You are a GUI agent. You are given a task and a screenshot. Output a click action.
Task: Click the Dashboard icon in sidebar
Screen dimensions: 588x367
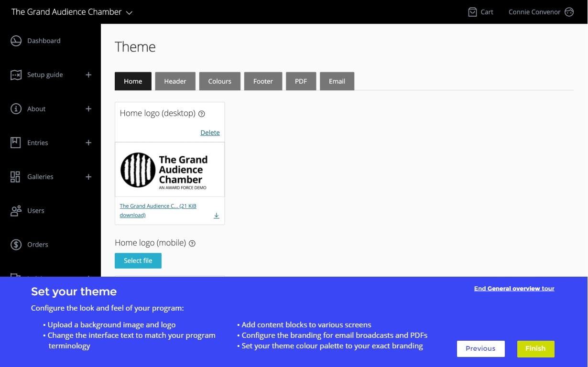16,41
